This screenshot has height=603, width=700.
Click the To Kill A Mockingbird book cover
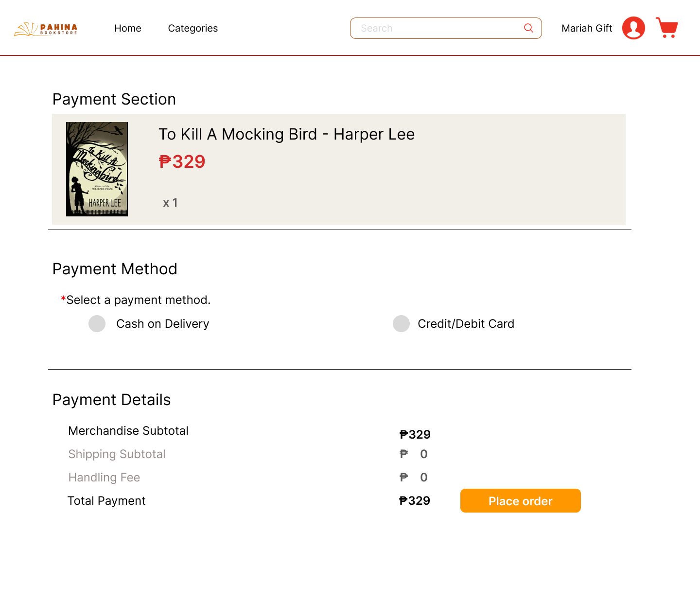97,169
